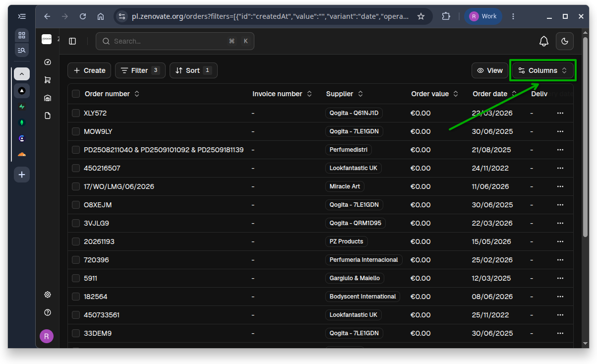This screenshot has width=597, height=364.
Task: Open browser tab search icon
Action: pyautogui.click(x=22, y=50)
